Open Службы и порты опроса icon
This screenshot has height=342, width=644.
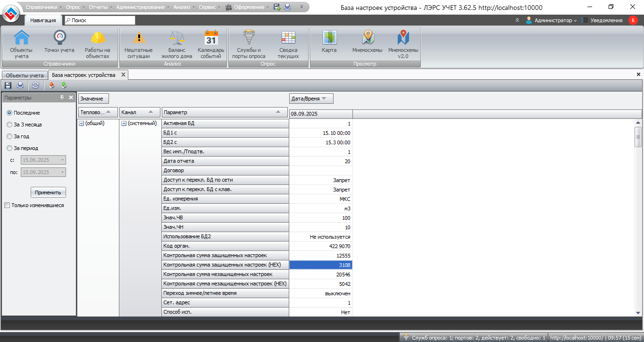[x=249, y=38]
